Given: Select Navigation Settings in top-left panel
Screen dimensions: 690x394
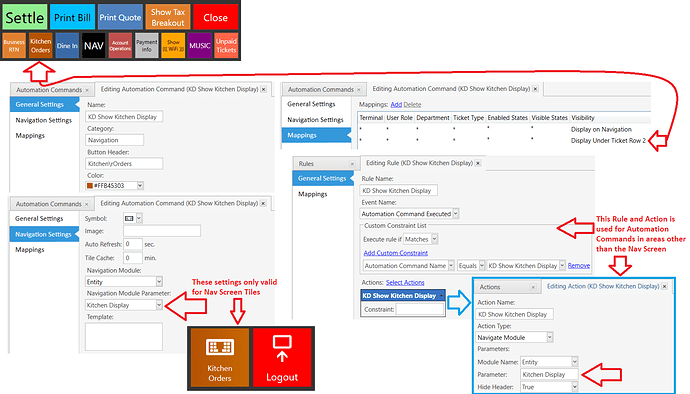Looking at the screenshot, I should [44, 120].
